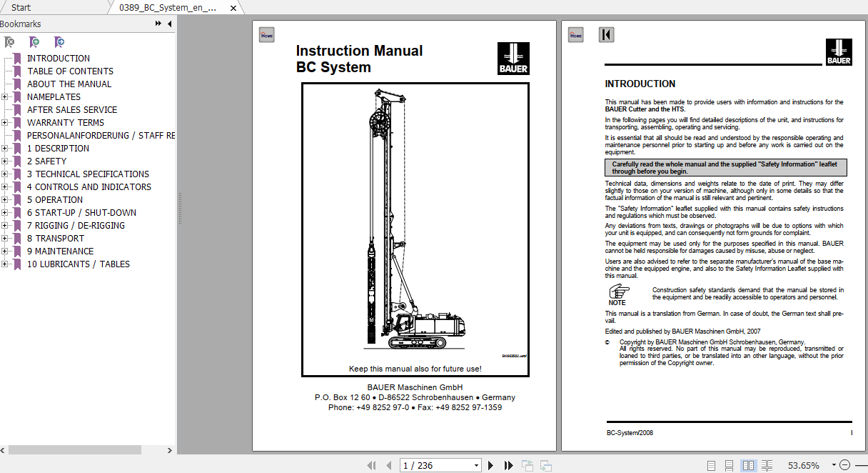The height and width of the screenshot is (473, 868).
Task: Open the page number dropdown arrow
Action: [x=476, y=466]
